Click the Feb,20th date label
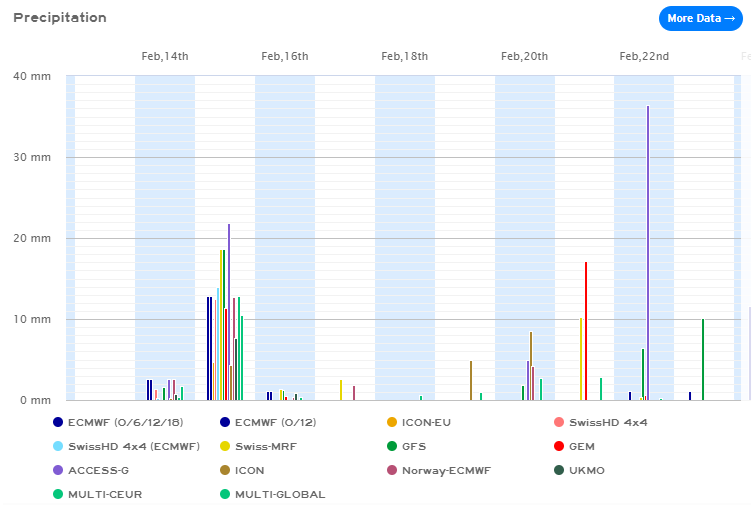Screen dimensions: 755x505 [x=525, y=56]
